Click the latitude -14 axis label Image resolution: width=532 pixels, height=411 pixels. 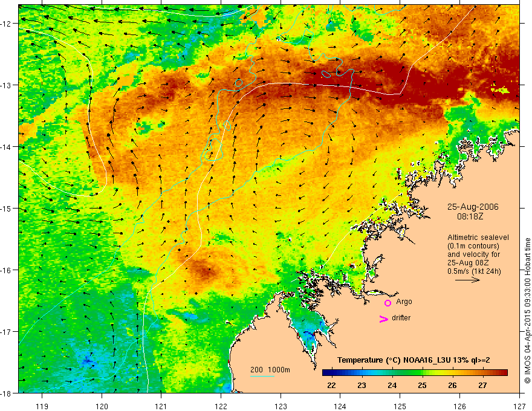coord(7,147)
